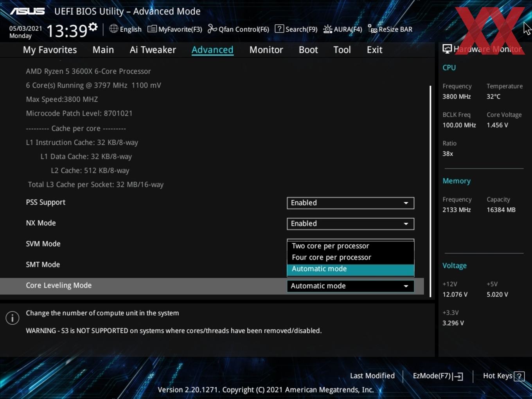This screenshot has width=532, height=399.
Task: Click the CPU frequency value 3800 MHz
Action: tap(457, 97)
